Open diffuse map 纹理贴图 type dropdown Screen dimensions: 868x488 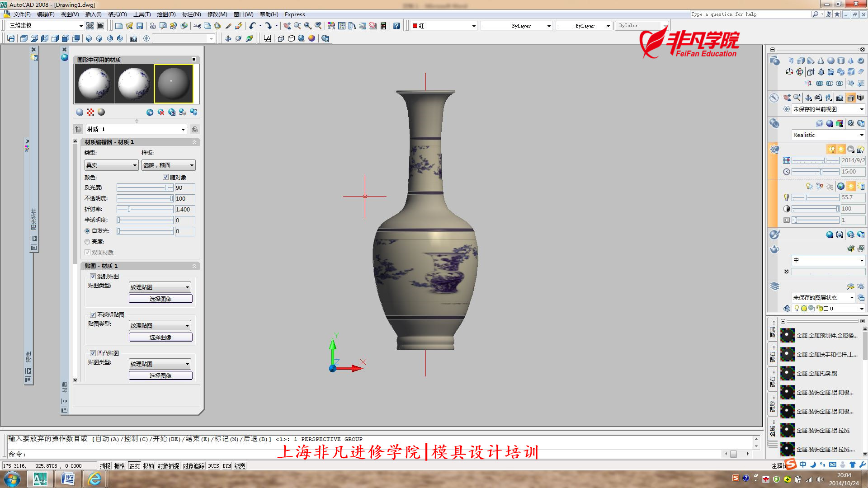point(160,287)
